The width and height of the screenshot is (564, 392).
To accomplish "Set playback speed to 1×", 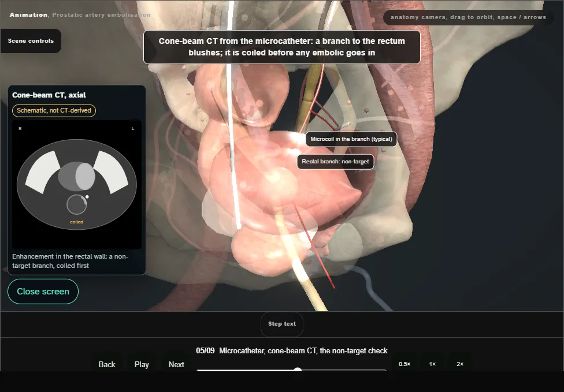I will (432, 364).
